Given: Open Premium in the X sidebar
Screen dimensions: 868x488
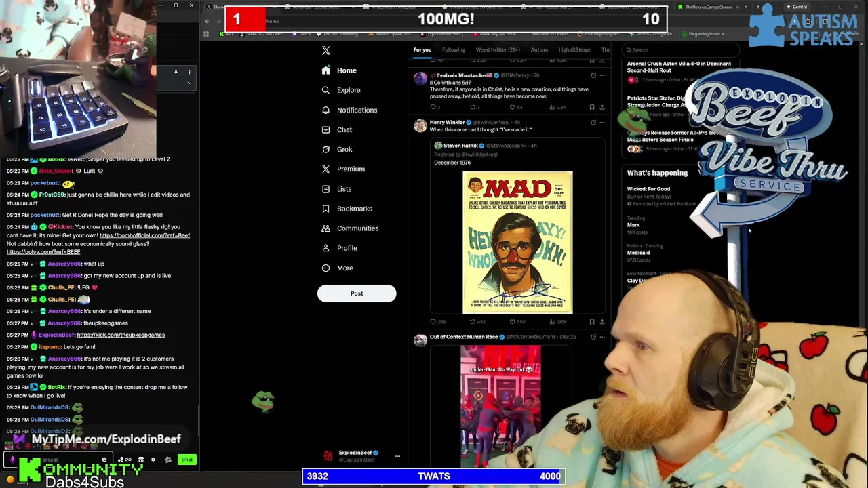Looking at the screenshot, I should pos(343,169).
